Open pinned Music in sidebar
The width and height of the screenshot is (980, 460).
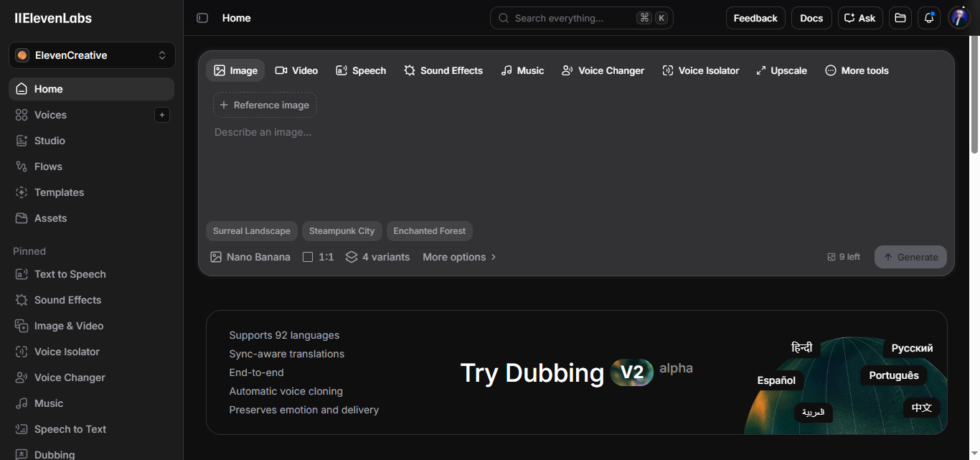tap(91, 403)
